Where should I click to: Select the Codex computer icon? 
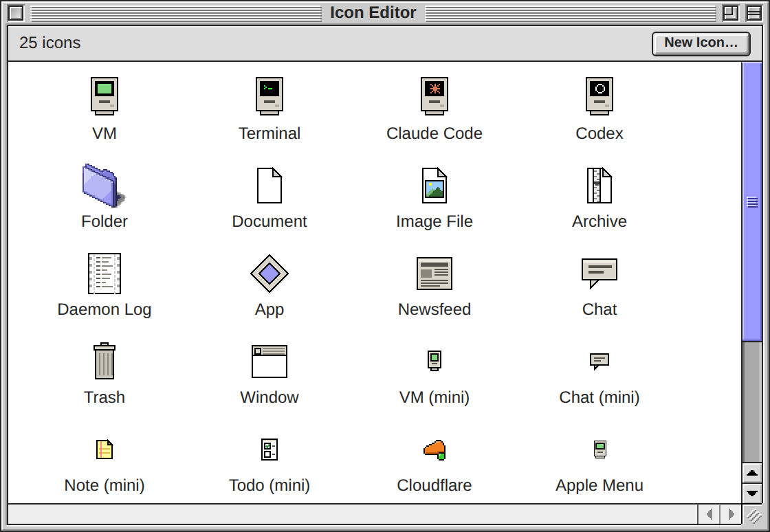[x=599, y=96]
